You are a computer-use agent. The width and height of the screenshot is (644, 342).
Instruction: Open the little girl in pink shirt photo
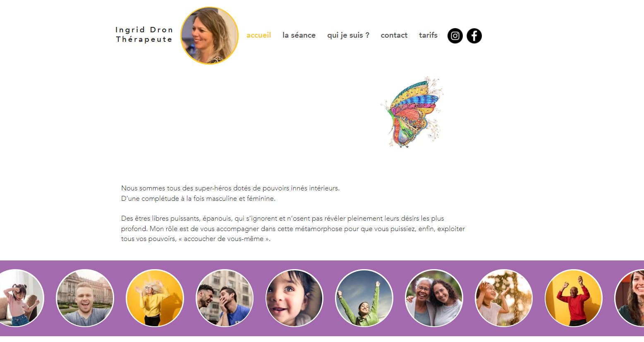coord(20,298)
